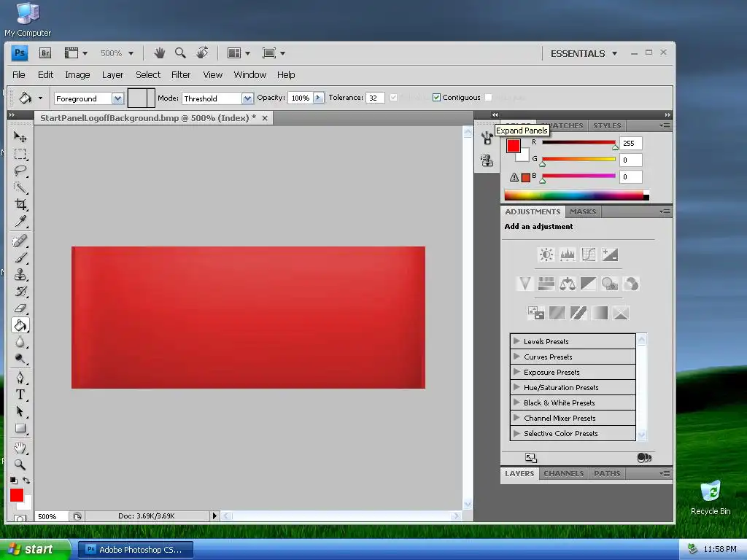The width and height of the screenshot is (747, 560).
Task: Open the Essentials workspace dropdown
Action: pyautogui.click(x=584, y=53)
